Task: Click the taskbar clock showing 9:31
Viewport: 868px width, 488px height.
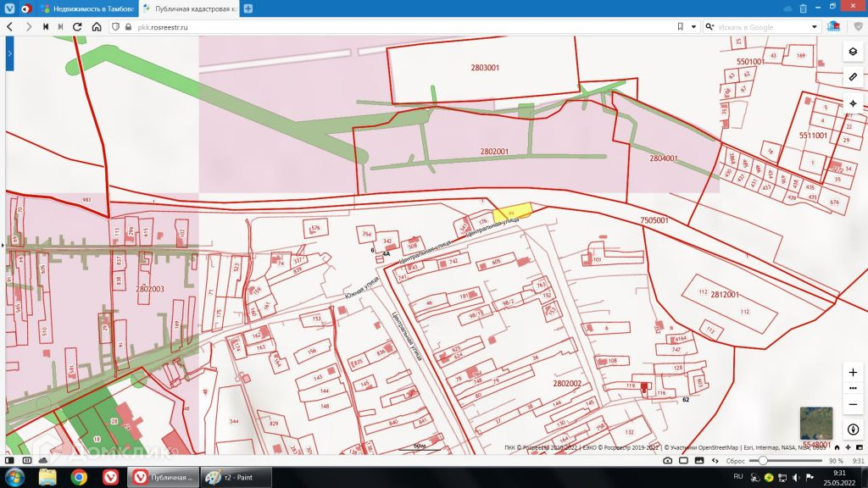Action: point(839,478)
